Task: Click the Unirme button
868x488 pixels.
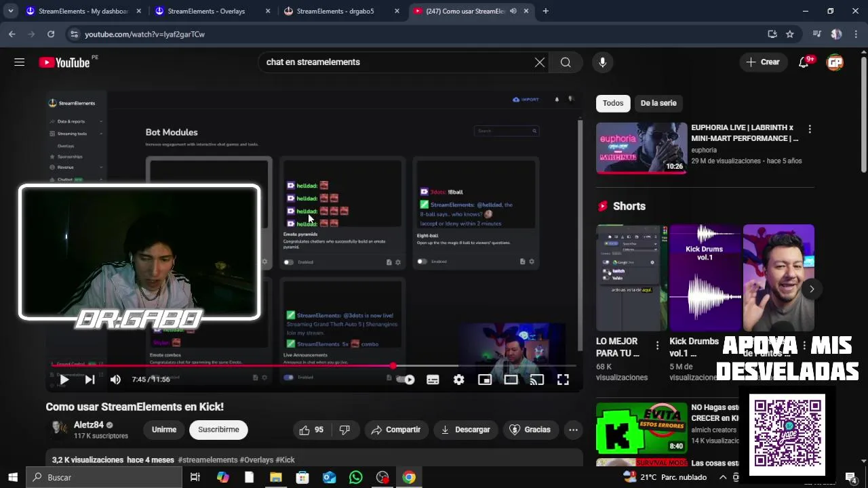Action: (x=164, y=430)
